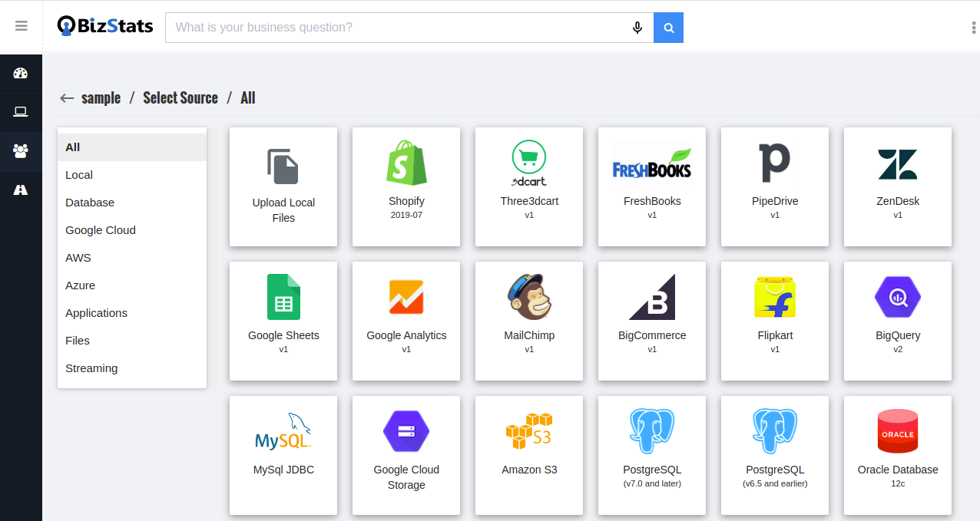Choose the BigQuery source icon
The image size is (980, 521).
coord(898,297)
